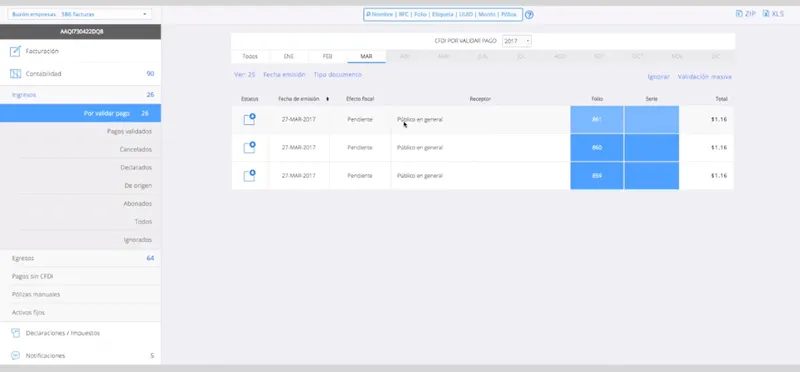The width and height of the screenshot is (800, 372).
Task: Select the MAR tab
Action: 366,57
